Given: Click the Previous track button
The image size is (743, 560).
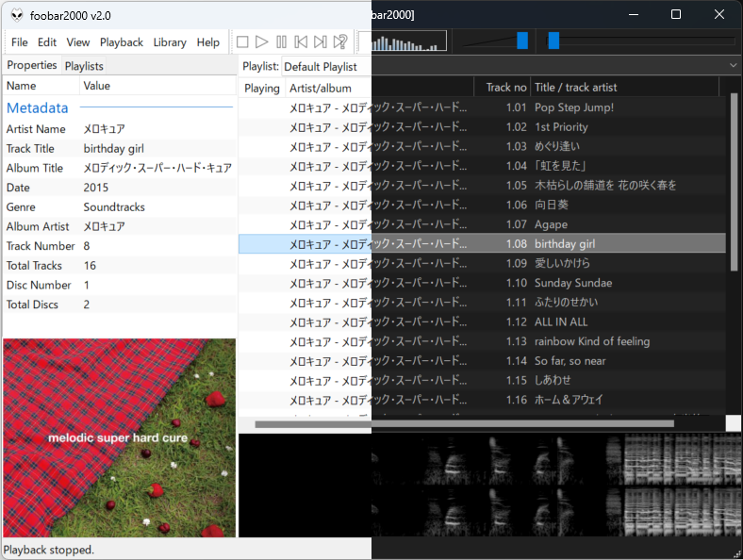Looking at the screenshot, I should tap(301, 42).
